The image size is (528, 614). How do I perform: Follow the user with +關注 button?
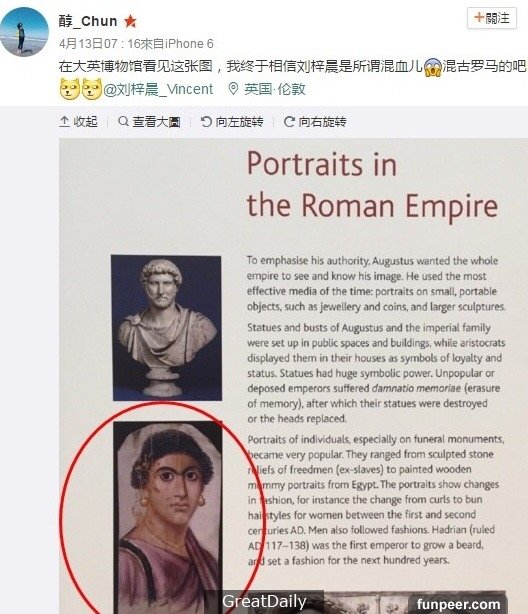pos(492,18)
